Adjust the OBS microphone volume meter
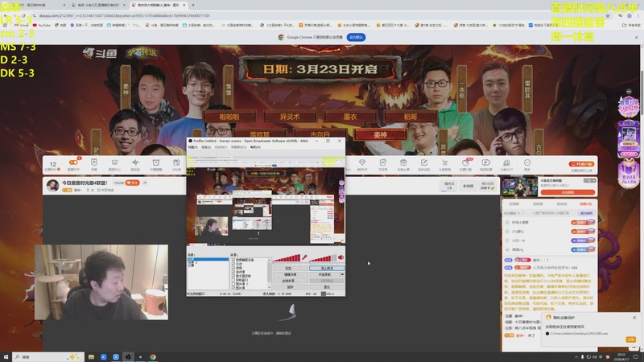This screenshot has height=362, width=644. [x=287, y=258]
